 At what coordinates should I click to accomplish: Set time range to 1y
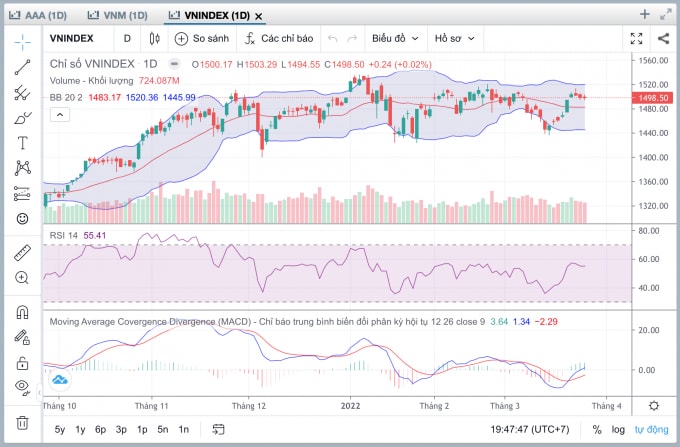(x=80, y=430)
